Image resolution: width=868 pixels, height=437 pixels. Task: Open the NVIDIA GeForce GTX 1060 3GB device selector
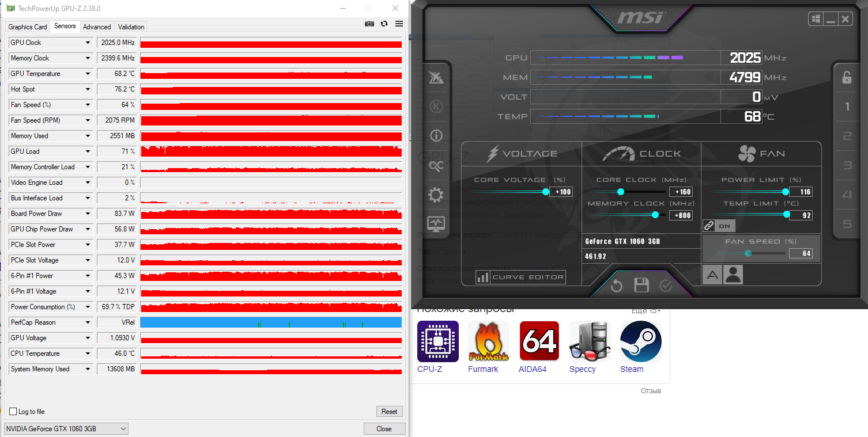coord(66,429)
